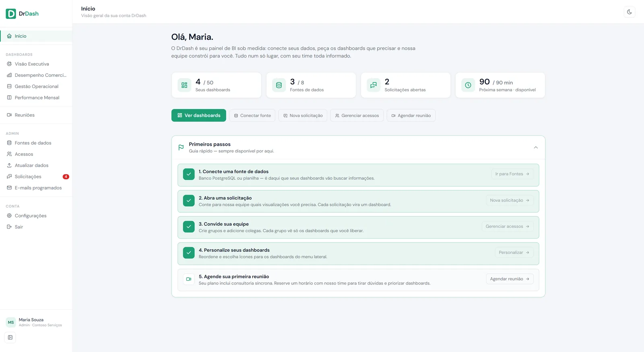Open the Visão Executiva dashboard
Image resolution: width=644 pixels, height=352 pixels.
(36, 64)
